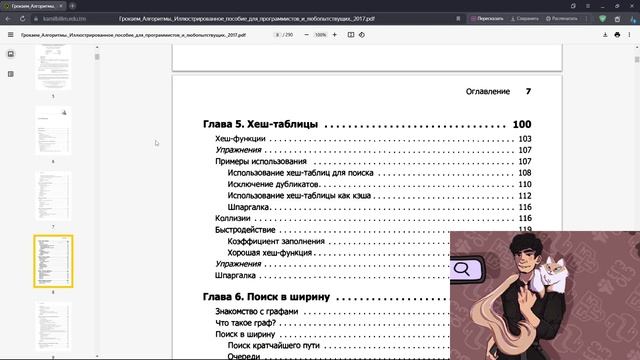The height and width of the screenshot is (360, 640).
Task: Click Использование хеш-таблицы как кэша entry
Action: (x=299, y=196)
